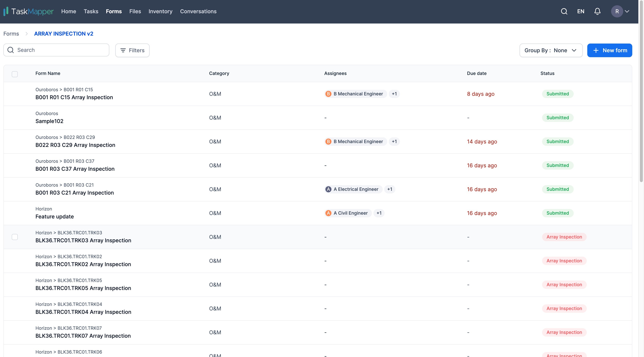Screen dimensions: 644x357
Task: Click +1 assignees badge on B022 R03 C29 row
Action: pyautogui.click(x=394, y=141)
